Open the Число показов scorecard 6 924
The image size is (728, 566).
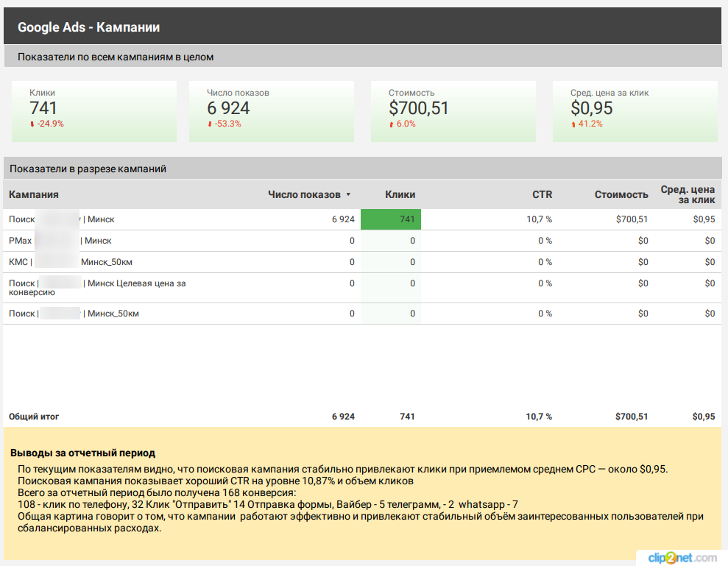pyautogui.click(x=271, y=111)
